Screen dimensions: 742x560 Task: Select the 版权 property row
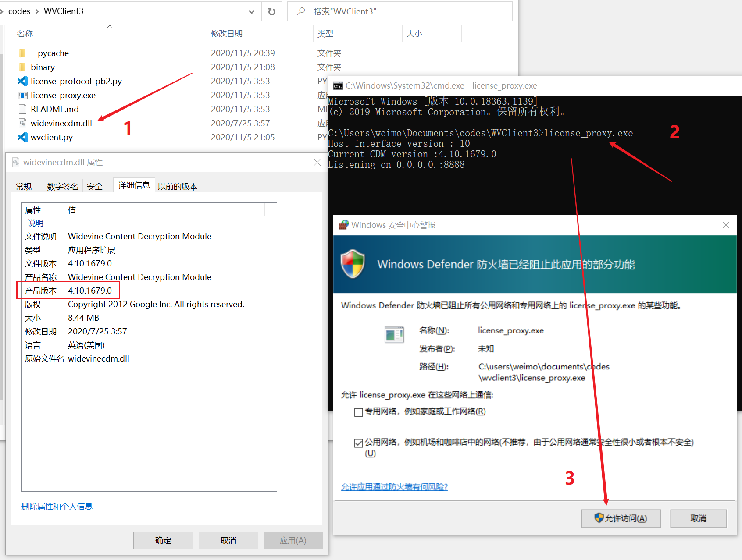point(149,304)
